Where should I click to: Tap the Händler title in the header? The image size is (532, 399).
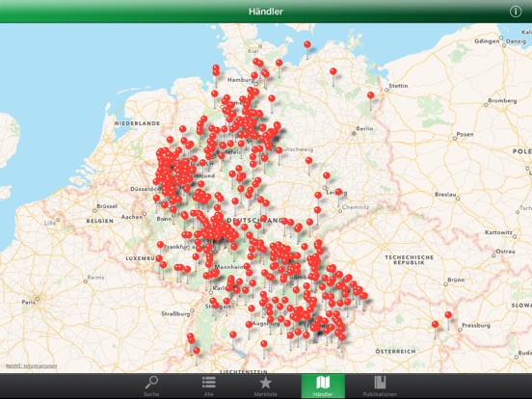point(266,12)
